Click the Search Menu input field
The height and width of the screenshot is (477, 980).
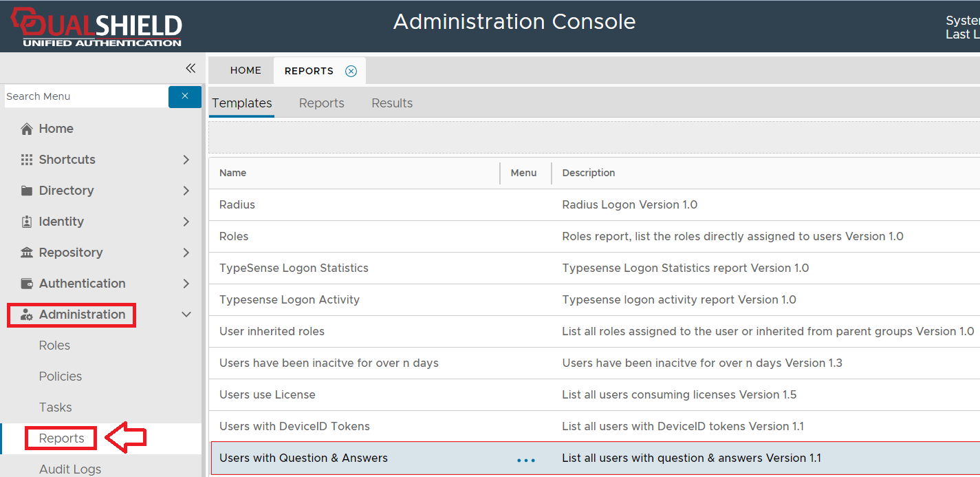[x=85, y=96]
